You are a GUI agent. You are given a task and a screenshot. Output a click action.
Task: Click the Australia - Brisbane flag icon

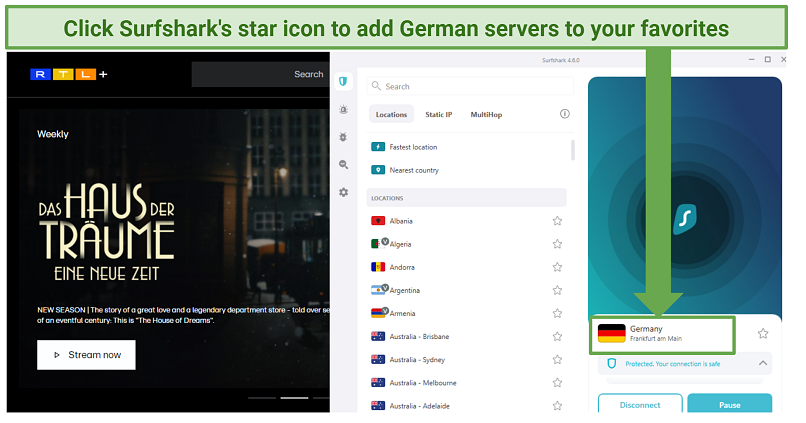(x=378, y=336)
